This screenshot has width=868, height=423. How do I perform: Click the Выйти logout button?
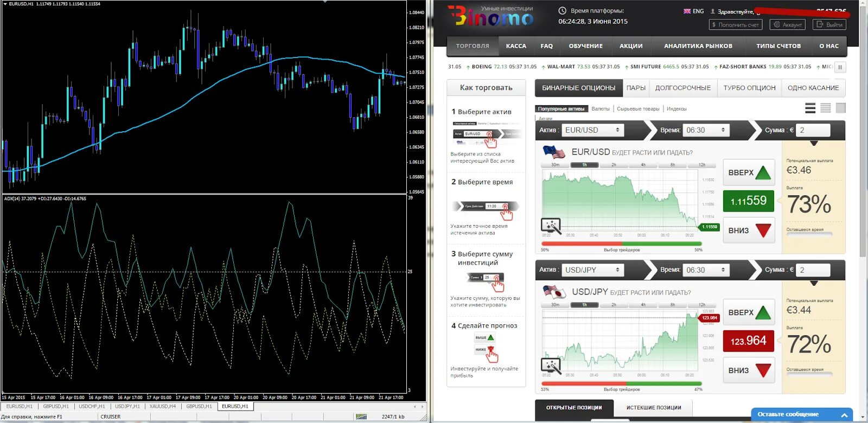pyautogui.click(x=829, y=25)
